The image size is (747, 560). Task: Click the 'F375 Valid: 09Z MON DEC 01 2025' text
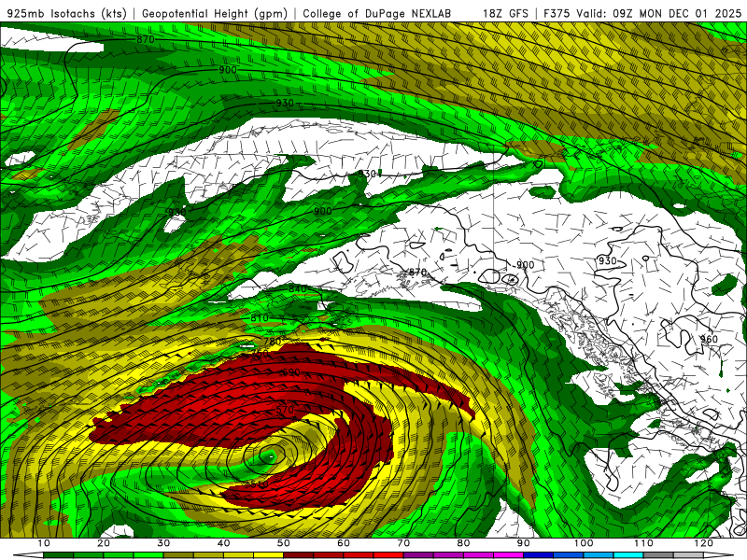642,13
